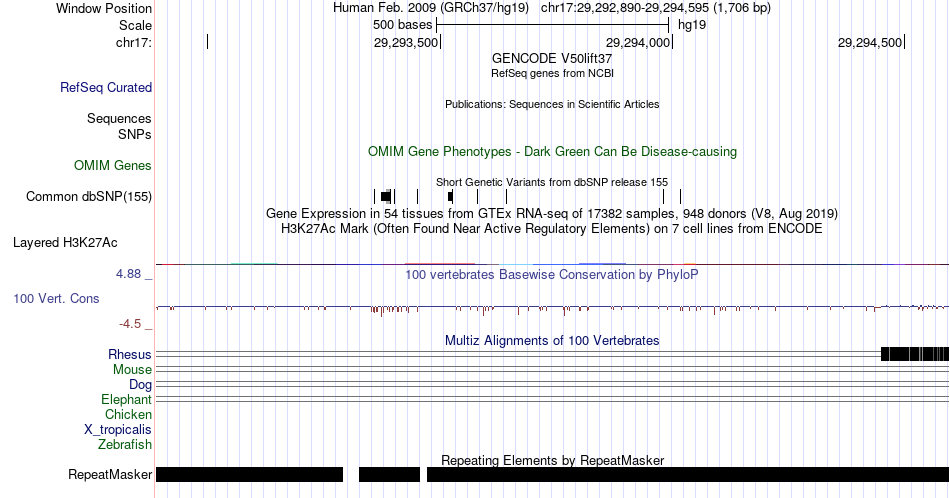The image size is (950, 498).
Task: Click the 29,294,500 ruler position label
Action: 869,42
